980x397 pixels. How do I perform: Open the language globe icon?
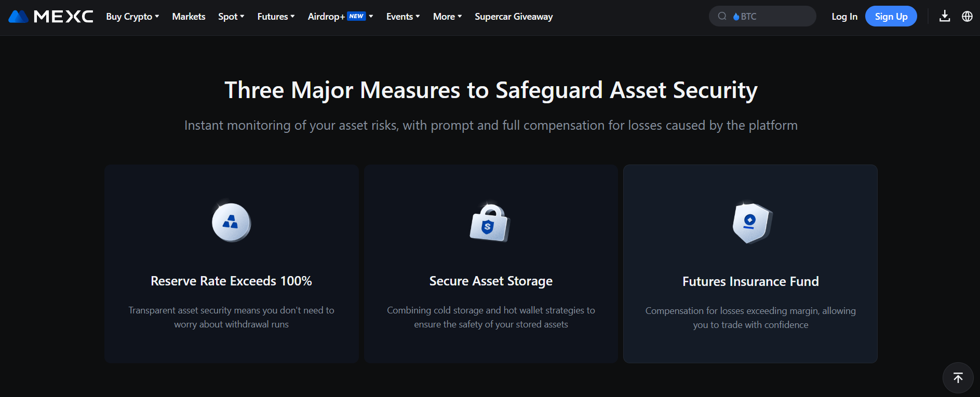click(967, 16)
